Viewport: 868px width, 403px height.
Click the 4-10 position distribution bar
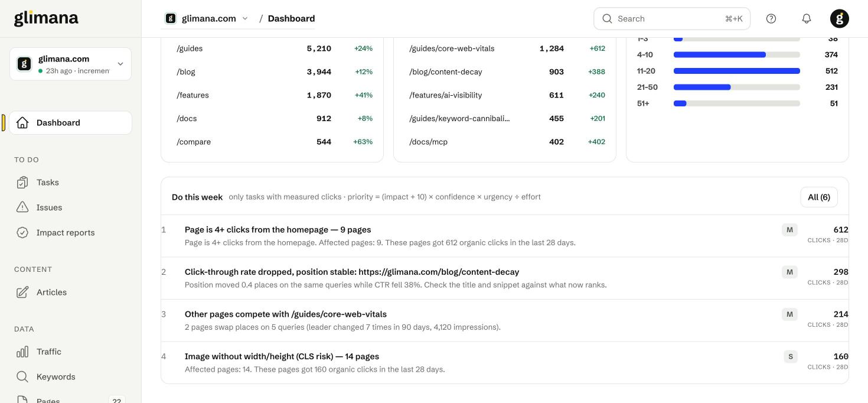[x=737, y=55]
